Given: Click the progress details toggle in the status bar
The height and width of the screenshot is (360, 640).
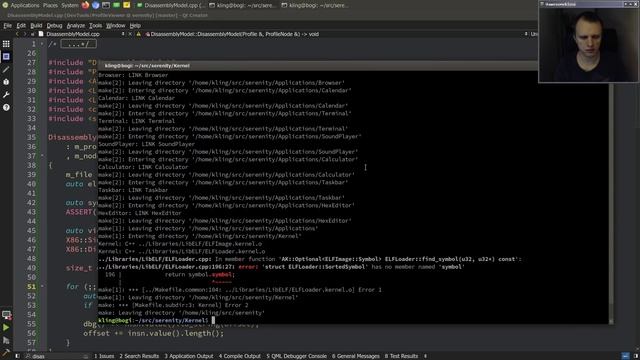Looking at the screenshot, I should pyautogui.click(x=625, y=356).
